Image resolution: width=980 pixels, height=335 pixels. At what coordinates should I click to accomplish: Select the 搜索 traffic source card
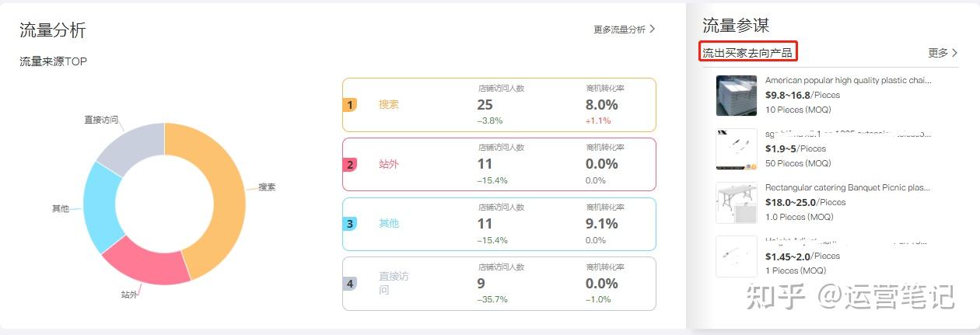point(499,105)
